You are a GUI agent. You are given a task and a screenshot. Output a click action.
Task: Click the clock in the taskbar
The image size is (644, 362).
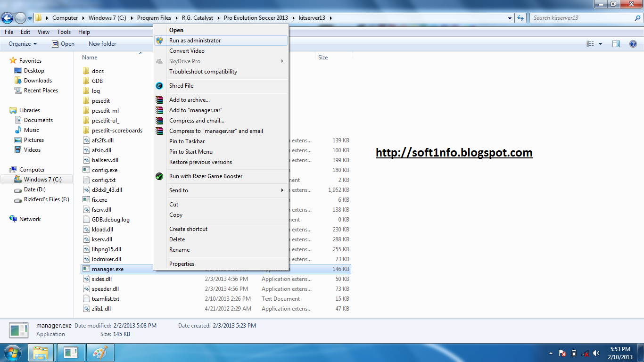(x=620, y=353)
